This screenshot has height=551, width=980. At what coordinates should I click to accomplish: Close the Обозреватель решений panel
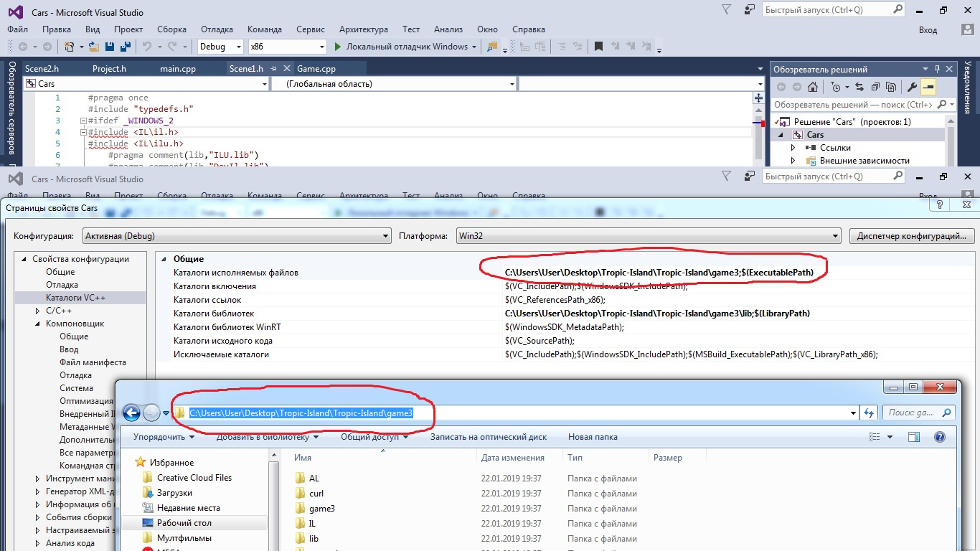pyautogui.click(x=949, y=70)
